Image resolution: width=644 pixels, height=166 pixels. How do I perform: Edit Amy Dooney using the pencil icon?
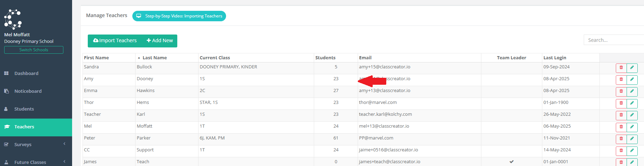632,80
